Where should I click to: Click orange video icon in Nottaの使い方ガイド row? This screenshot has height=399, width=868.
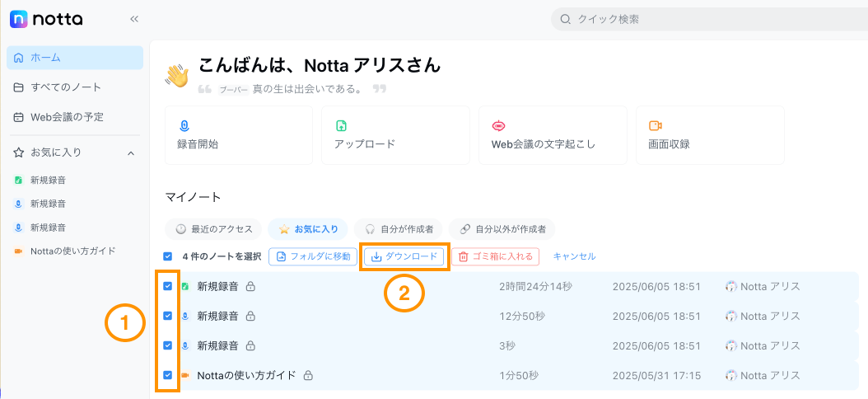point(185,375)
